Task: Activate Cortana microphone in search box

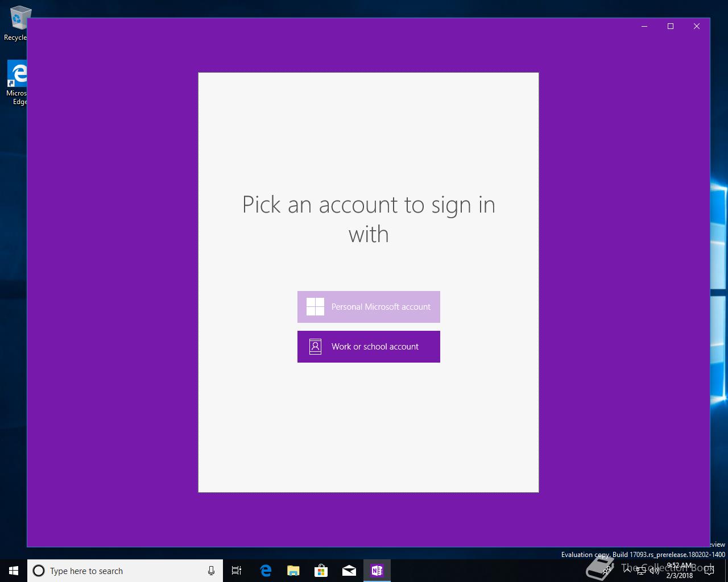Action: [211, 571]
